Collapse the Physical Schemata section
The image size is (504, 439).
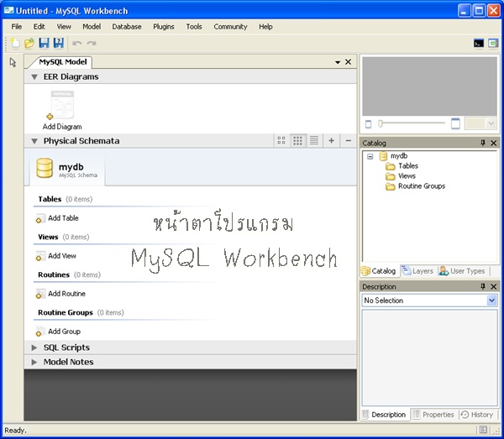[34, 141]
